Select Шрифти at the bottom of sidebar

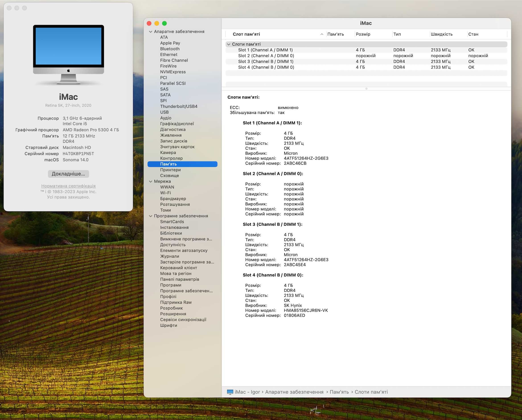(169, 325)
